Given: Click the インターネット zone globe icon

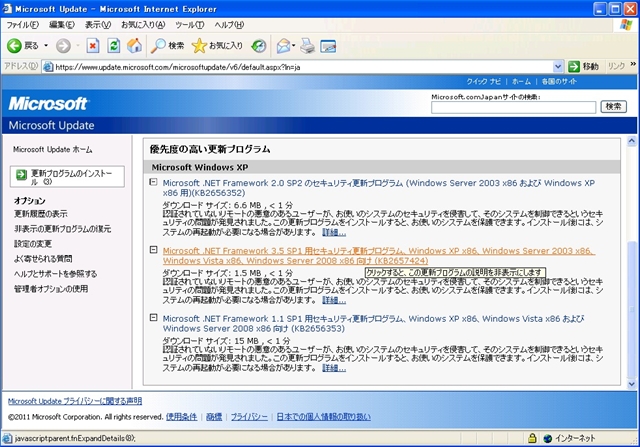Looking at the screenshot, I should (x=548, y=438).
